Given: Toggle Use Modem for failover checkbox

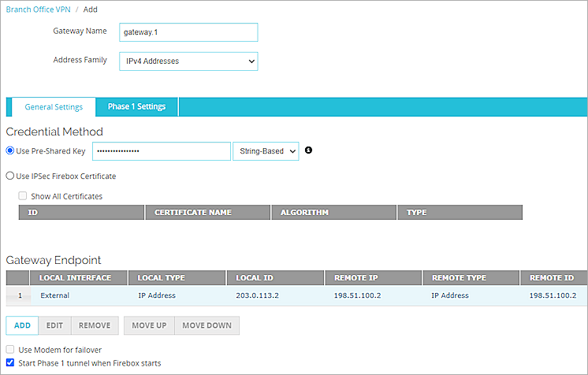Looking at the screenshot, I should pos(10,350).
